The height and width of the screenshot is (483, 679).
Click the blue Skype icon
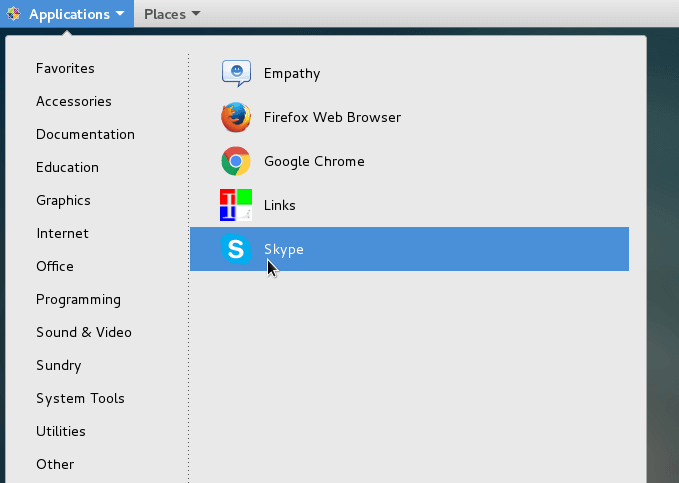pyautogui.click(x=236, y=249)
